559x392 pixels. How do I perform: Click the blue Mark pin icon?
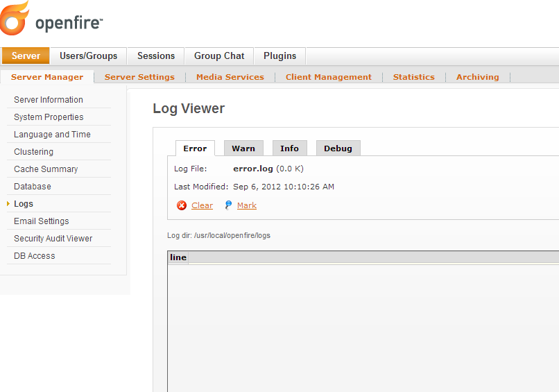(228, 205)
